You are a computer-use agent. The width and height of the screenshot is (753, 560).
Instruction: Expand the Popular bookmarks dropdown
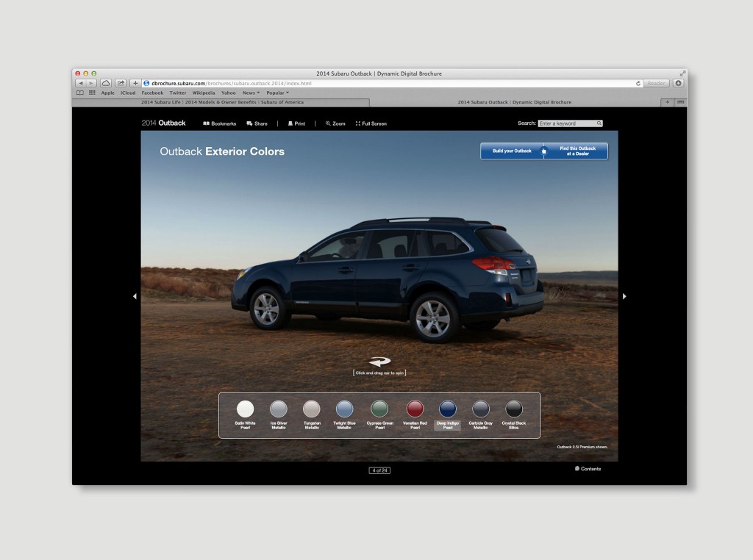[x=277, y=93]
